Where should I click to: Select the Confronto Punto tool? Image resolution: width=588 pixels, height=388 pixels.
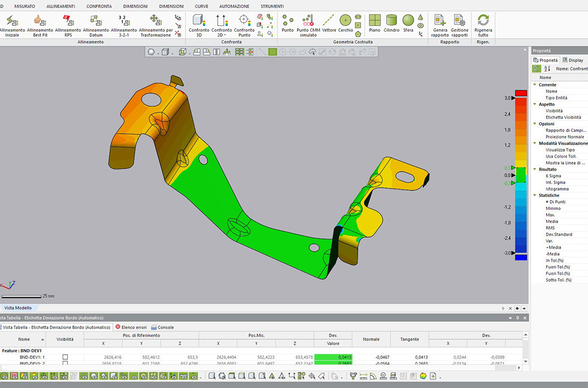pyautogui.click(x=244, y=25)
